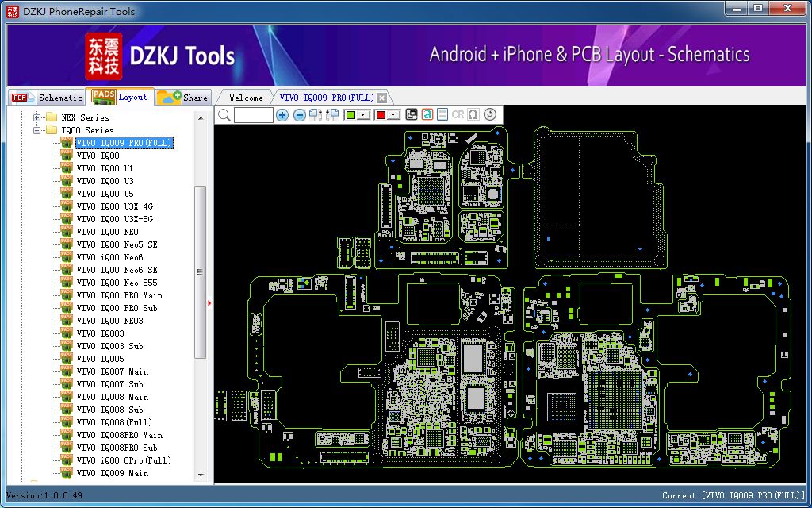Open VIVO IQOO PRO Sub

pos(117,308)
